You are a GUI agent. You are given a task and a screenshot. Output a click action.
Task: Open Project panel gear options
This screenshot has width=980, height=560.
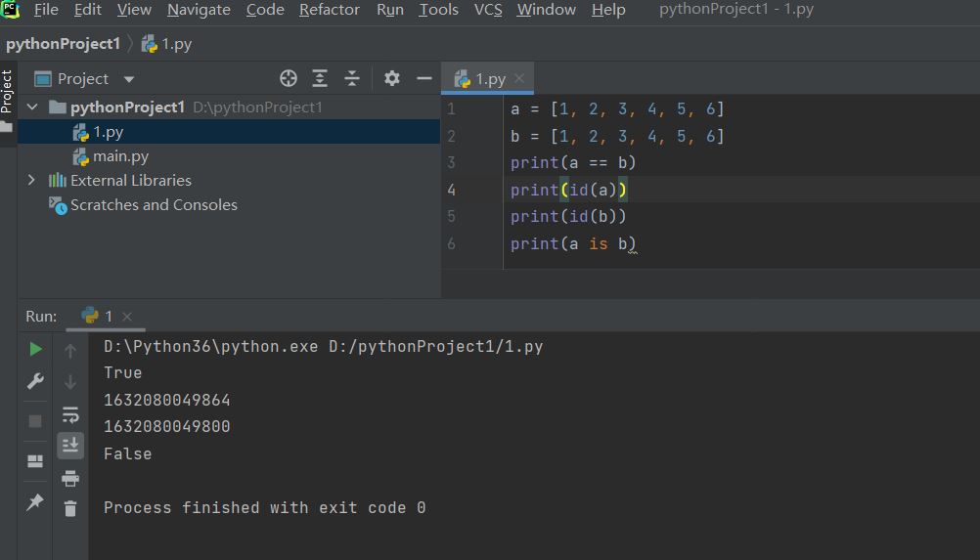coord(391,78)
